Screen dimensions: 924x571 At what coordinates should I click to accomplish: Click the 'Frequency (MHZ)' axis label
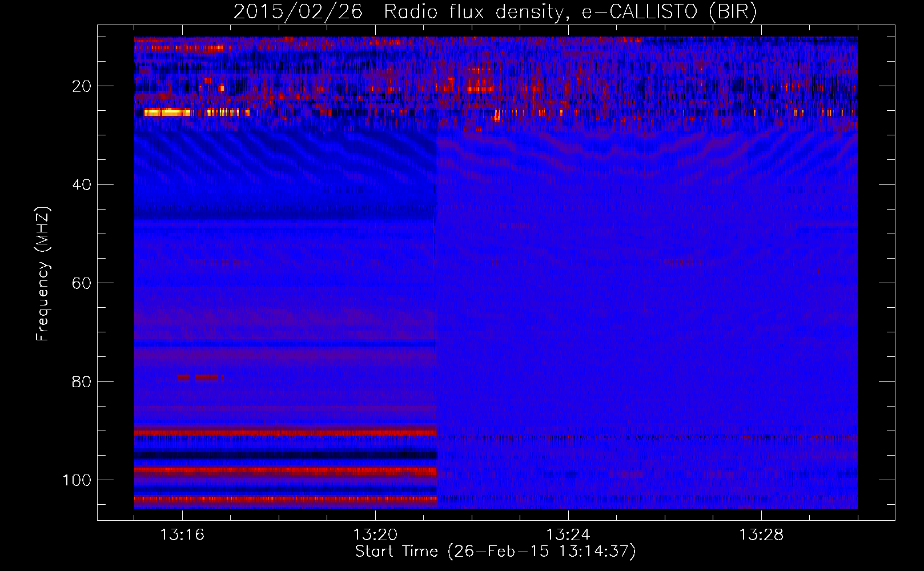(43, 274)
